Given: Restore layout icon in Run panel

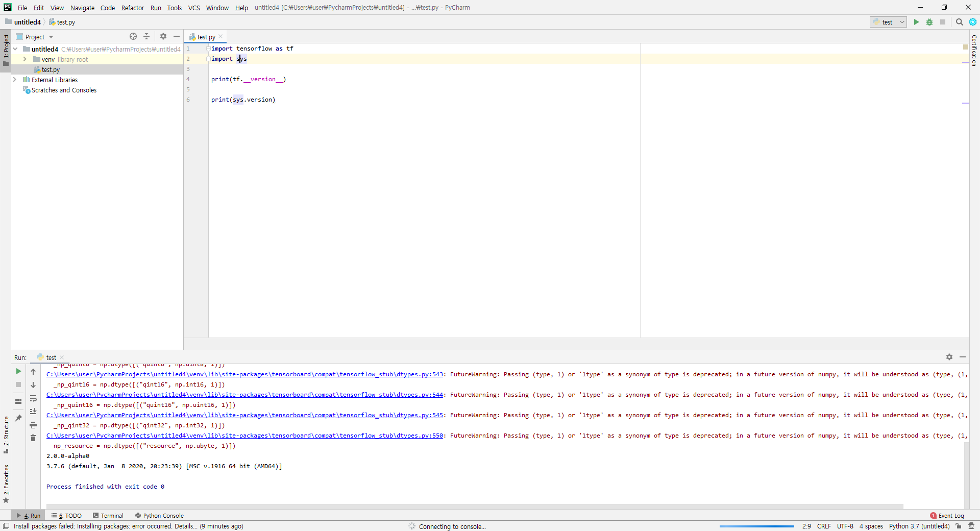Looking at the screenshot, I should [18, 401].
